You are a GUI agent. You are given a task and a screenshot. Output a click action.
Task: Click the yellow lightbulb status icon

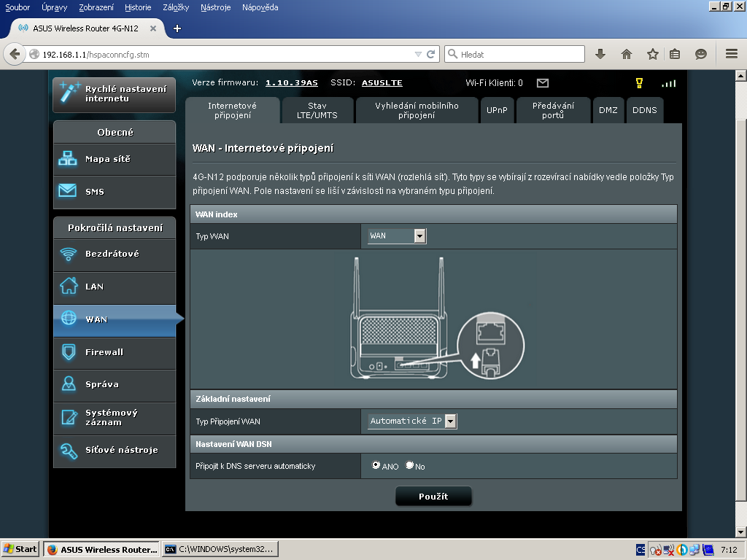point(639,83)
